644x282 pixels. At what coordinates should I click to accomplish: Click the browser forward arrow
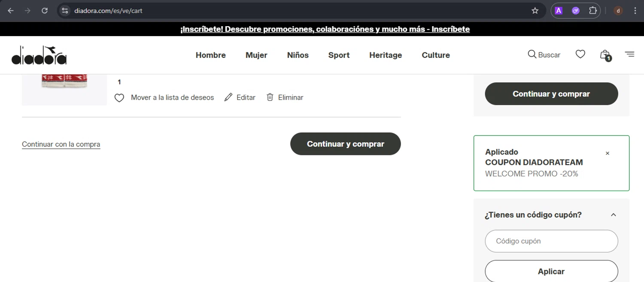27,11
